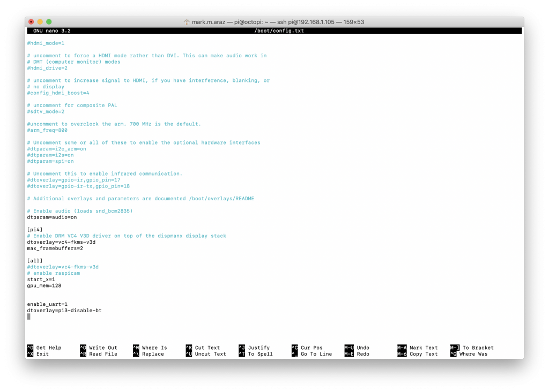Image resolution: width=549 pixels, height=392 pixels.
Task: Place cursor on #dtparam=i2s=on line
Action: (x=50, y=155)
